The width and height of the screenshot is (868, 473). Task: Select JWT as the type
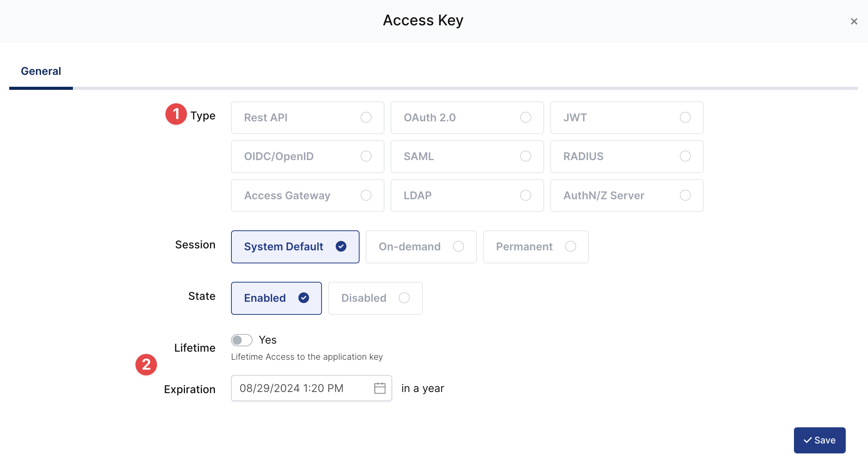coord(626,117)
